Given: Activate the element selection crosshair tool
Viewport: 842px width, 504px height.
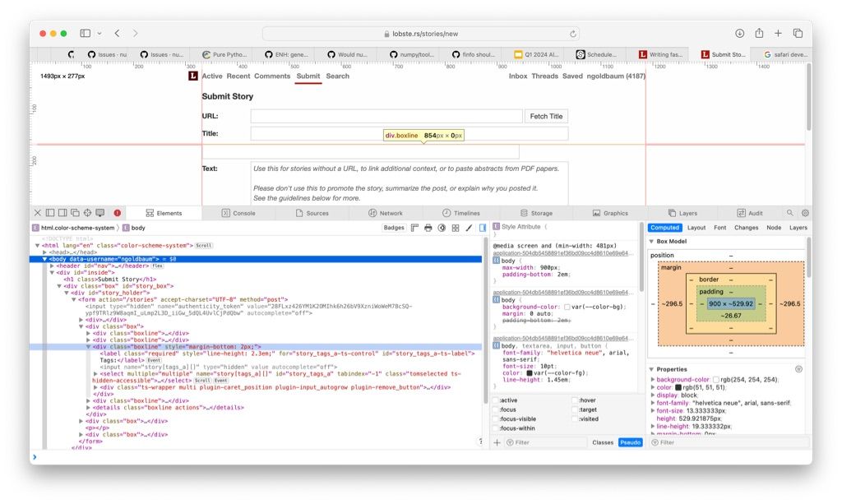Looking at the screenshot, I should click(87, 213).
